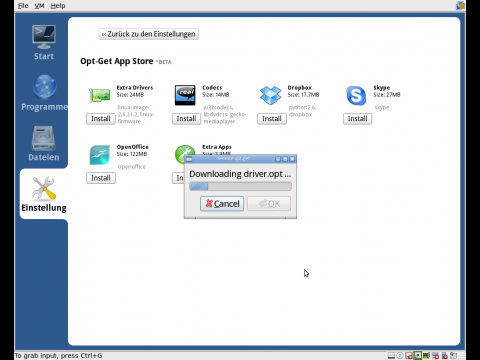The image size is (480, 360).
Task: Click the Extra Apps title text
Action: point(217,147)
